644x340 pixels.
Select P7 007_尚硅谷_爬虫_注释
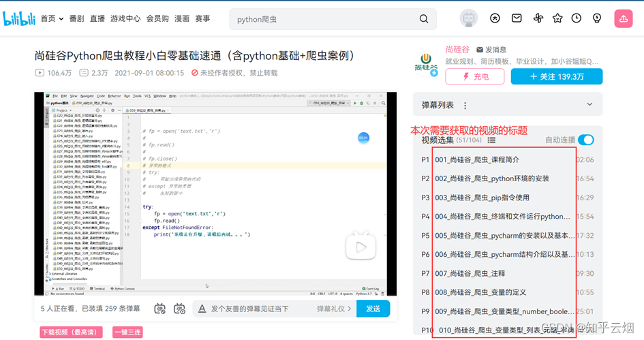pos(507,273)
